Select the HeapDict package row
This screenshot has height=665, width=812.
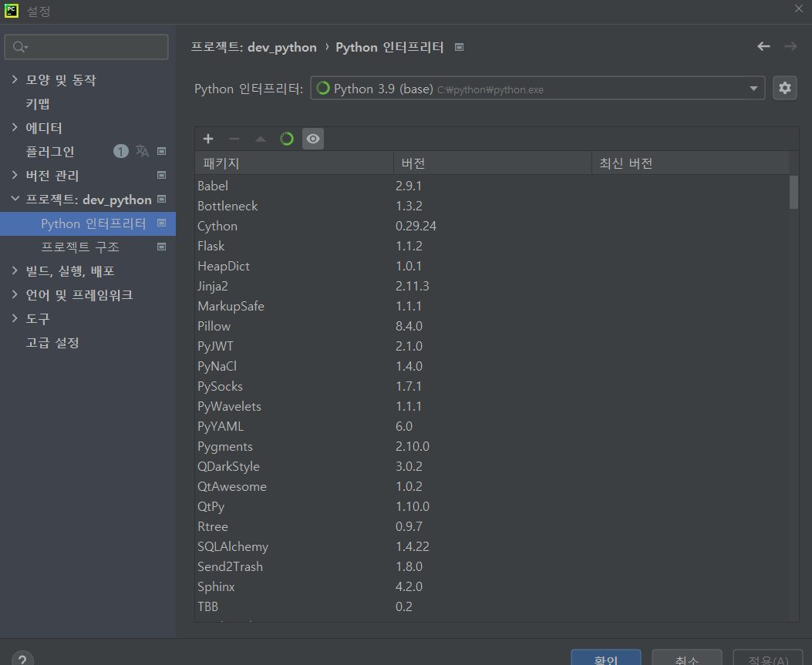point(492,266)
